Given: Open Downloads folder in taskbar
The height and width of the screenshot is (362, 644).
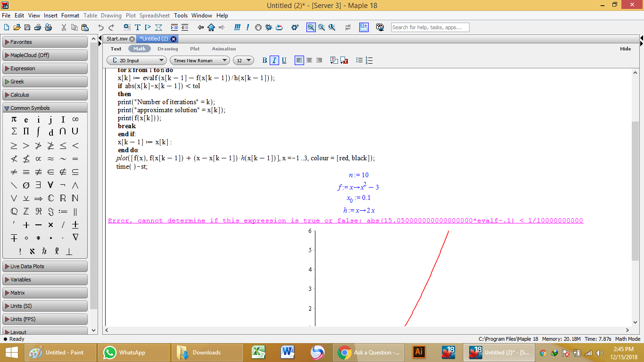Looking at the screenshot, I should coord(207,353).
